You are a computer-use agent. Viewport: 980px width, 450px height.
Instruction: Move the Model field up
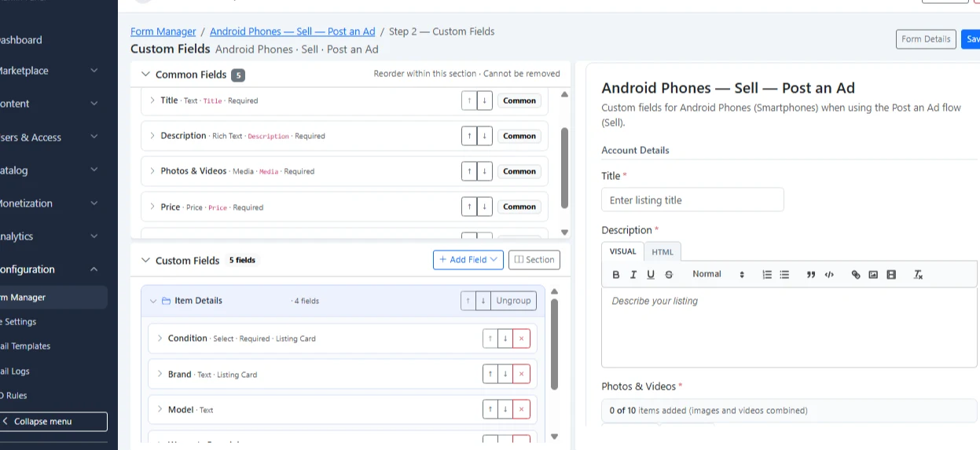point(490,409)
